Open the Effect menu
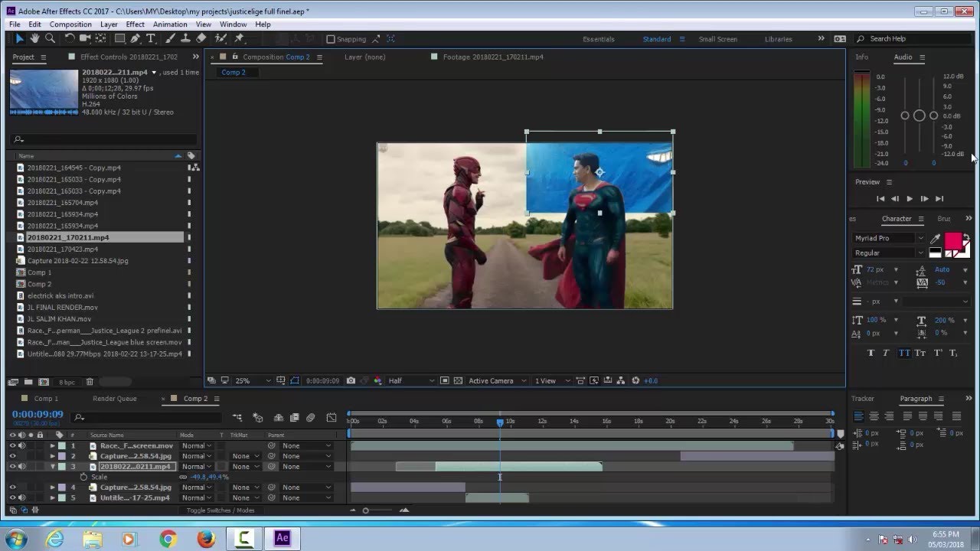This screenshot has width=980, height=551. pos(135,24)
